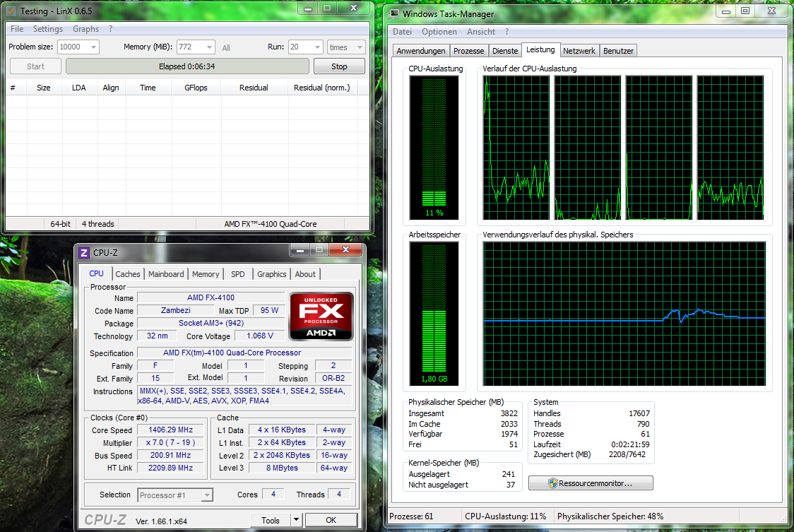794x532 pixels.
Task: Click the Task-Manager title bar icon
Action: click(393, 13)
